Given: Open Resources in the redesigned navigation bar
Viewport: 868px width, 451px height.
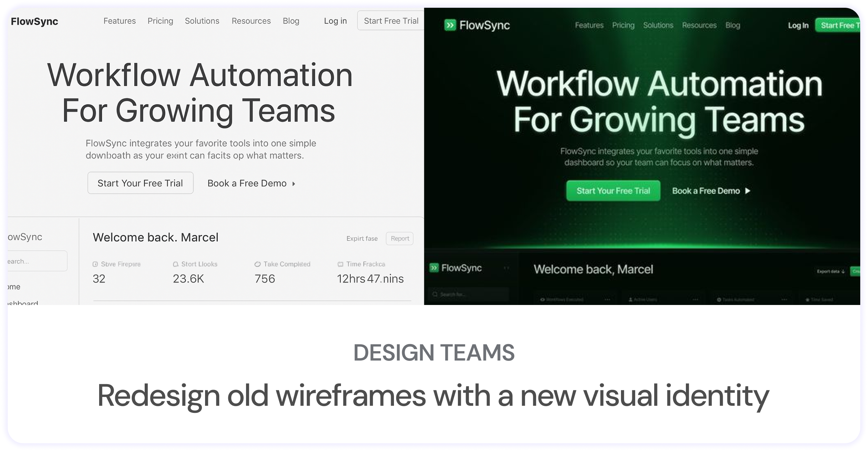Looking at the screenshot, I should pos(699,25).
